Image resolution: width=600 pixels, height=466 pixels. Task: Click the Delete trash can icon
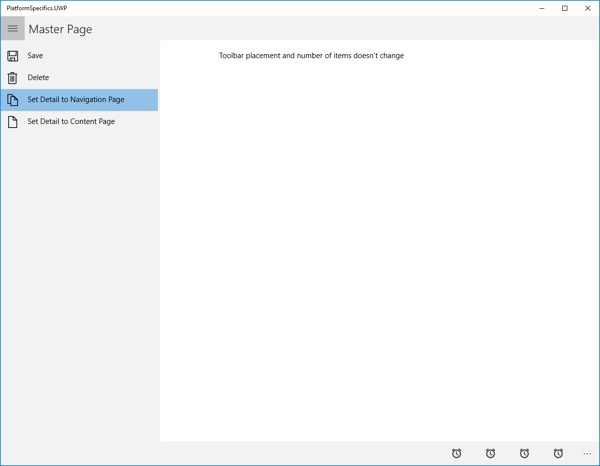click(13, 78)
